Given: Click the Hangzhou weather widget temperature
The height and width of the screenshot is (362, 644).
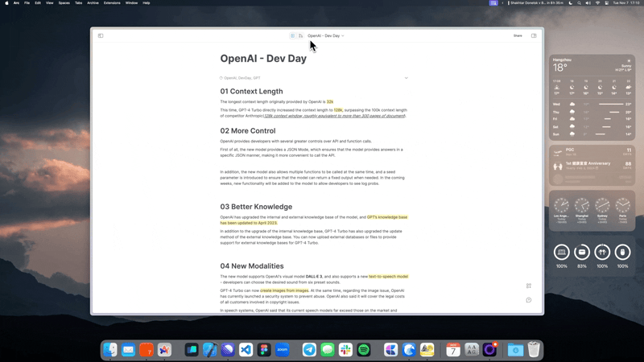Looking at the screenshot, I should 559,68.
